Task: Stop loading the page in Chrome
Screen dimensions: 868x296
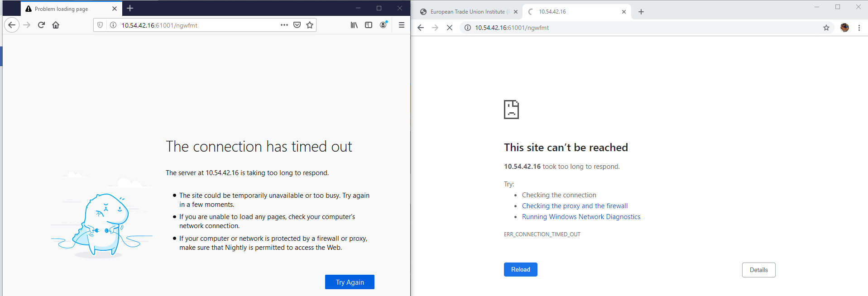Action: click(x=450, y=28)
